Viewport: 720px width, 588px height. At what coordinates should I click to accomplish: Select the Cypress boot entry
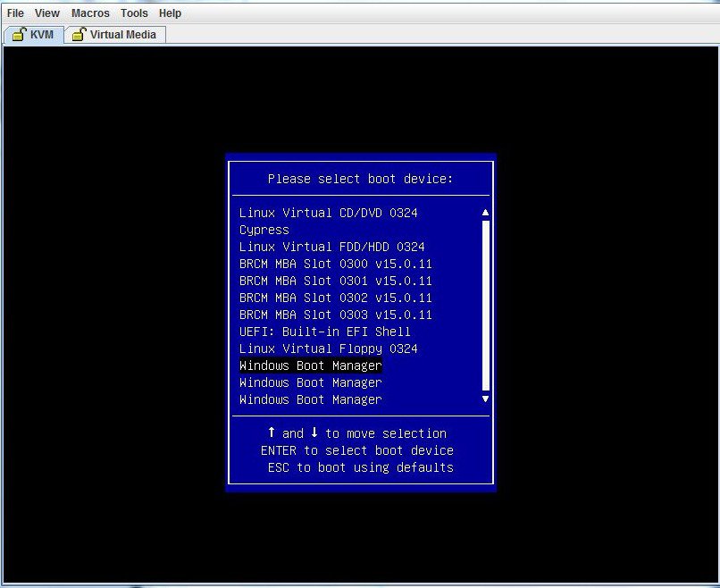[264, 230]
